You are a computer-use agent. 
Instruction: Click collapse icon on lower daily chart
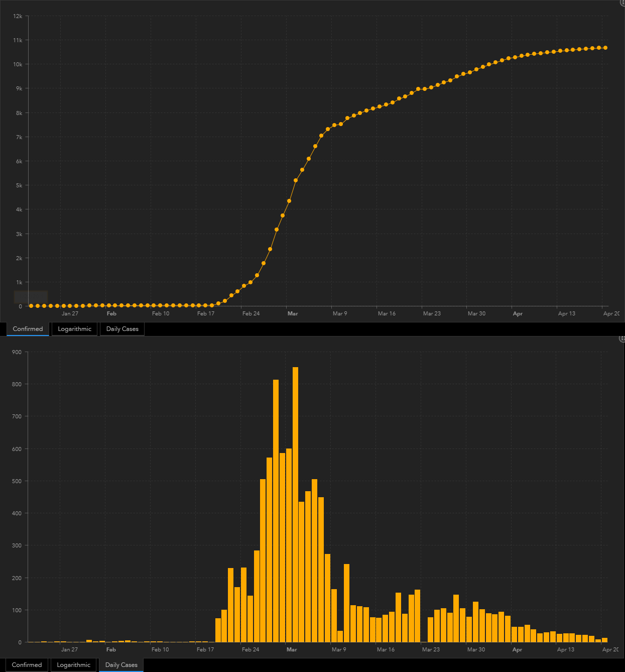coord(622,339)
